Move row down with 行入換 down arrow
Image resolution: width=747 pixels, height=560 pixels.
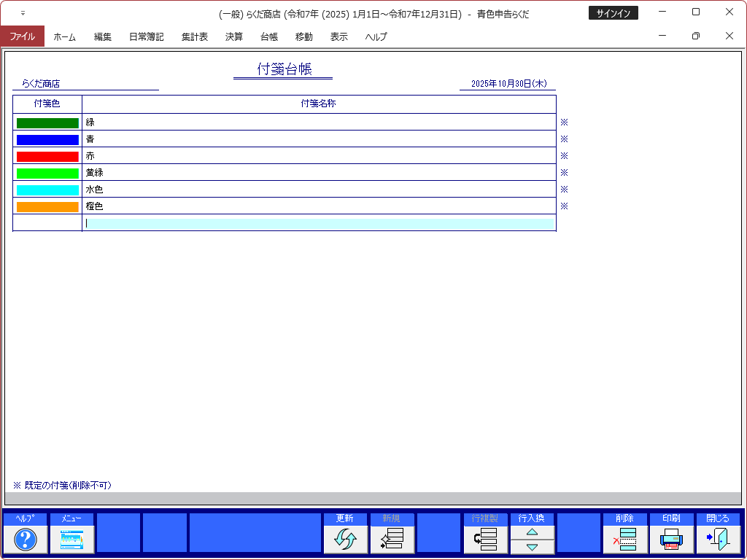pos(533,547)
